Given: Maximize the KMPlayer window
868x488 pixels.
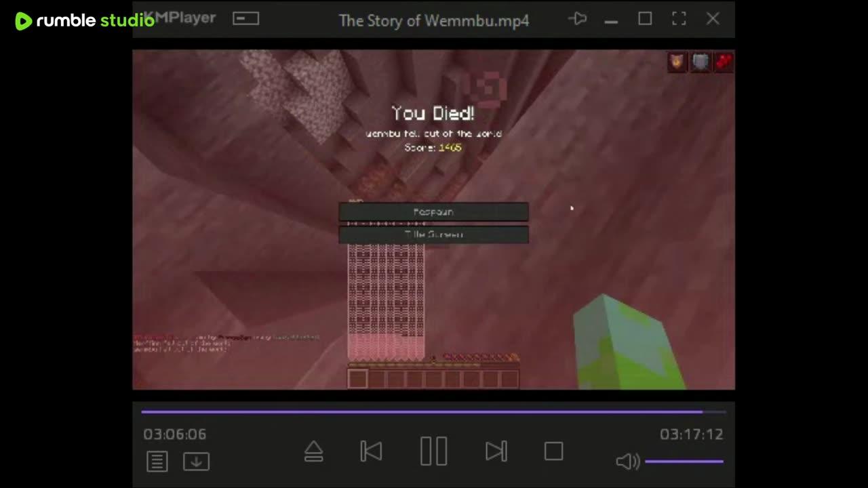Looking at the screenshot, I should 645,19.
